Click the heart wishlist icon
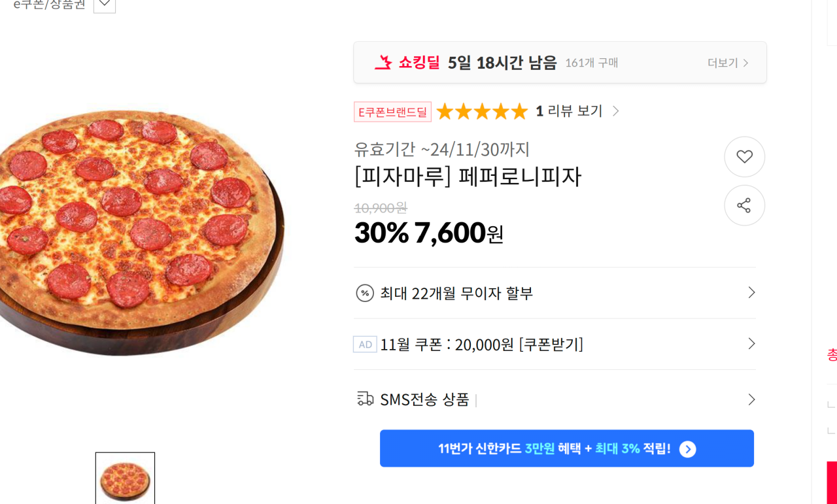837x504 pixels. coord(744,157)
